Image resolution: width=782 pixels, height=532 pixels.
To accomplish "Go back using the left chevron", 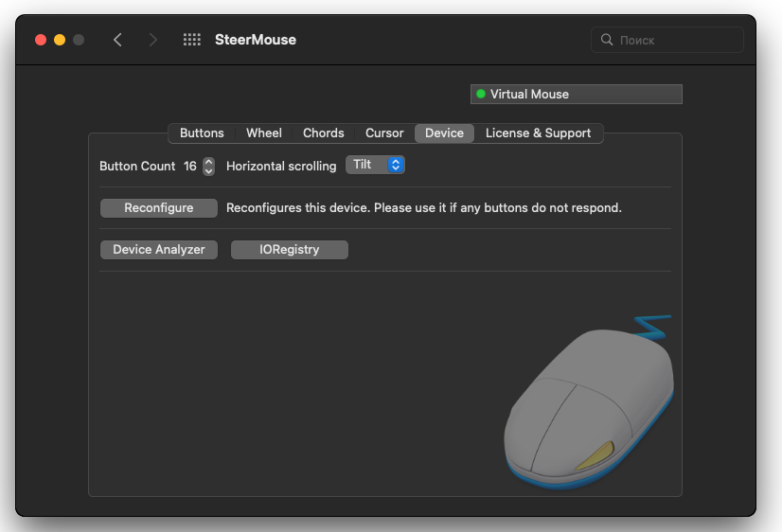I will [x=117, y=40].
